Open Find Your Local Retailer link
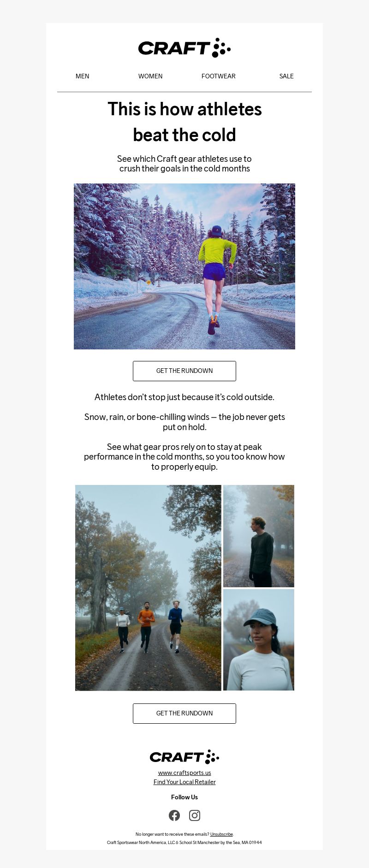369x868 pixels. [x=184, y=782]
